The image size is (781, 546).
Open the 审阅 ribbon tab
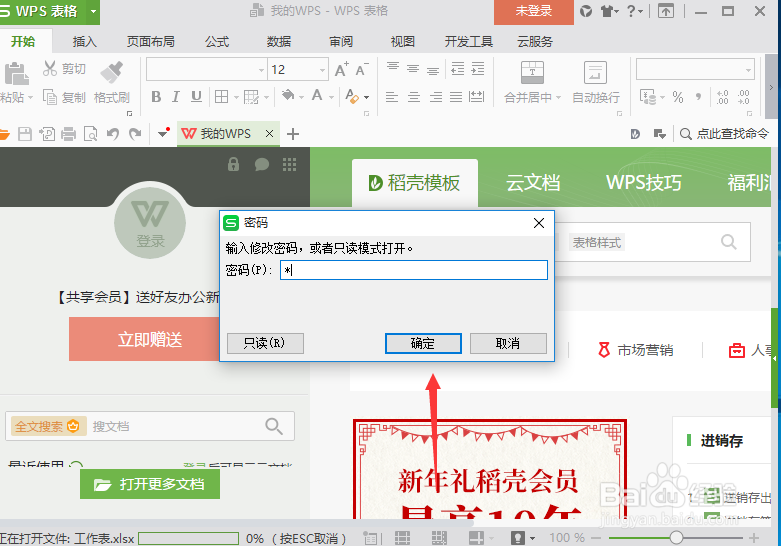[341, 41]
